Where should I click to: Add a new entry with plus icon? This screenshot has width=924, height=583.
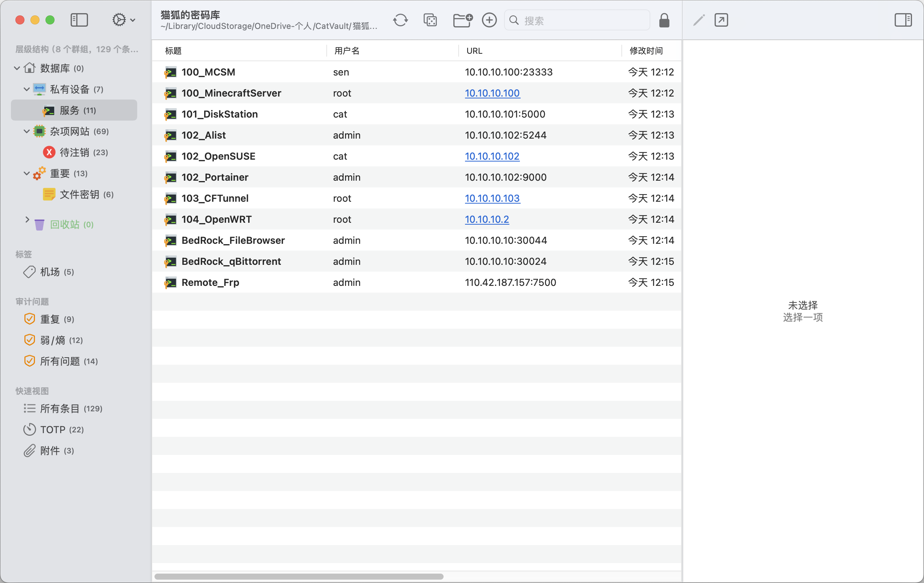coord(489,20)
